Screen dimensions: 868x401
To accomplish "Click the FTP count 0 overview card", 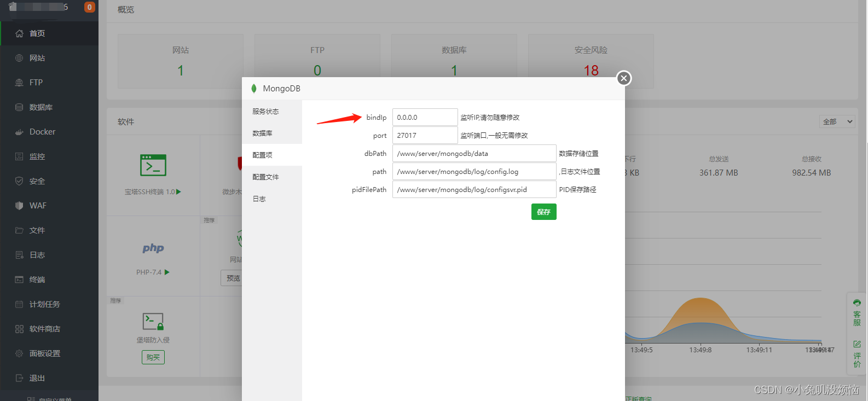I will point(317,61).
